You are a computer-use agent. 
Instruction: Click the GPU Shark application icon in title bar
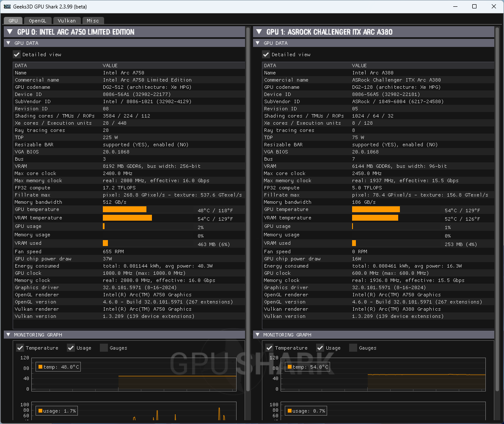[7, 6]
